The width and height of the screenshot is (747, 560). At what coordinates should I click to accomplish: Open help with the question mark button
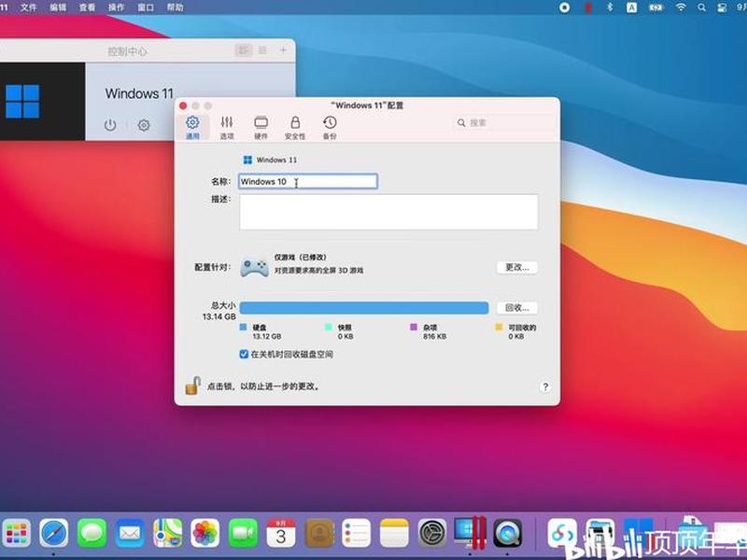545,386
